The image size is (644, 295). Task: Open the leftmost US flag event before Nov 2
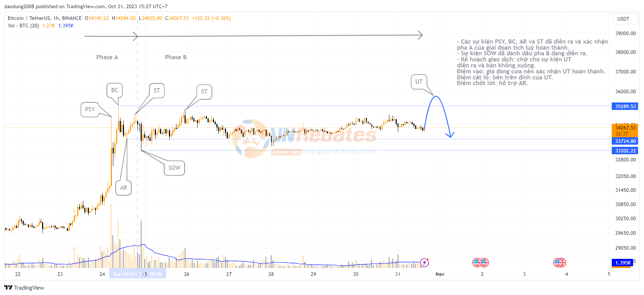tap(477, 262)
